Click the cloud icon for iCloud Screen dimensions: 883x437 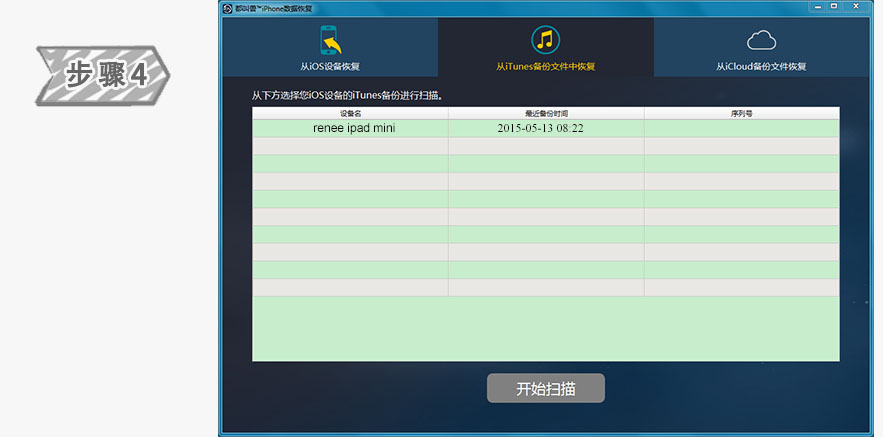point(761,41)
